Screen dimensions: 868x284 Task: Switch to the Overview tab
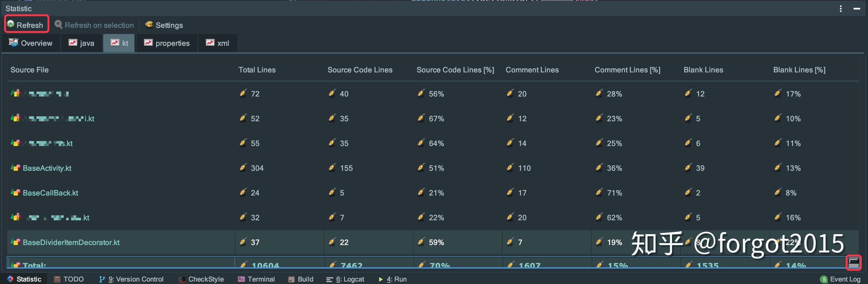(31, 43)
